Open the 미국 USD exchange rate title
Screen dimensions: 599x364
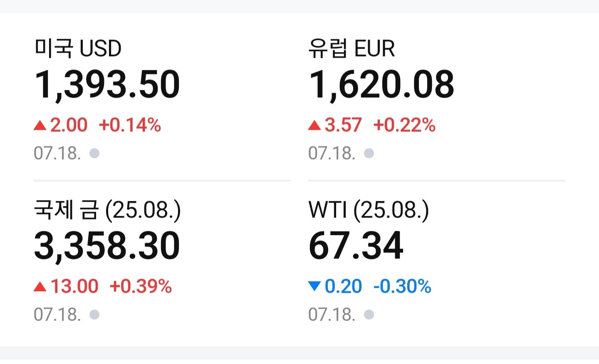coord(78,48)
